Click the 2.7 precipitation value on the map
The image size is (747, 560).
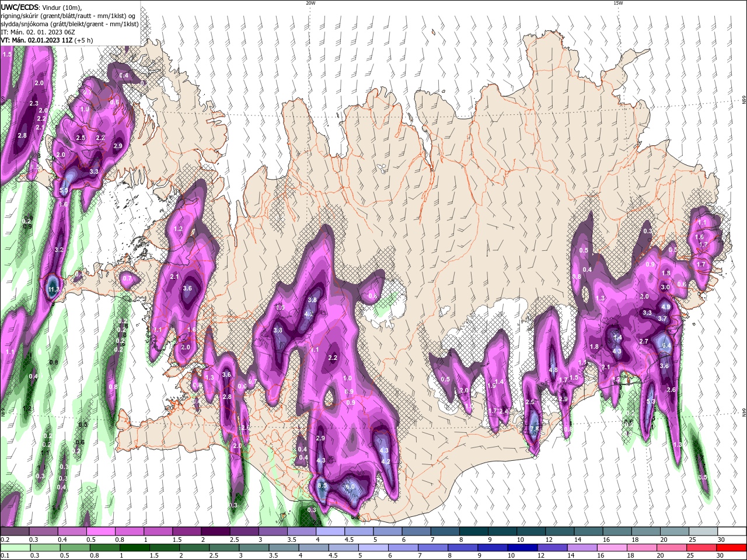[644, 341]
